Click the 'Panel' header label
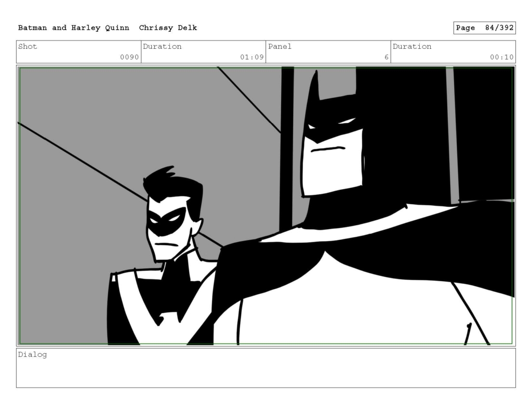Viewport: 532px width, 412px height. tap(280, 46)
